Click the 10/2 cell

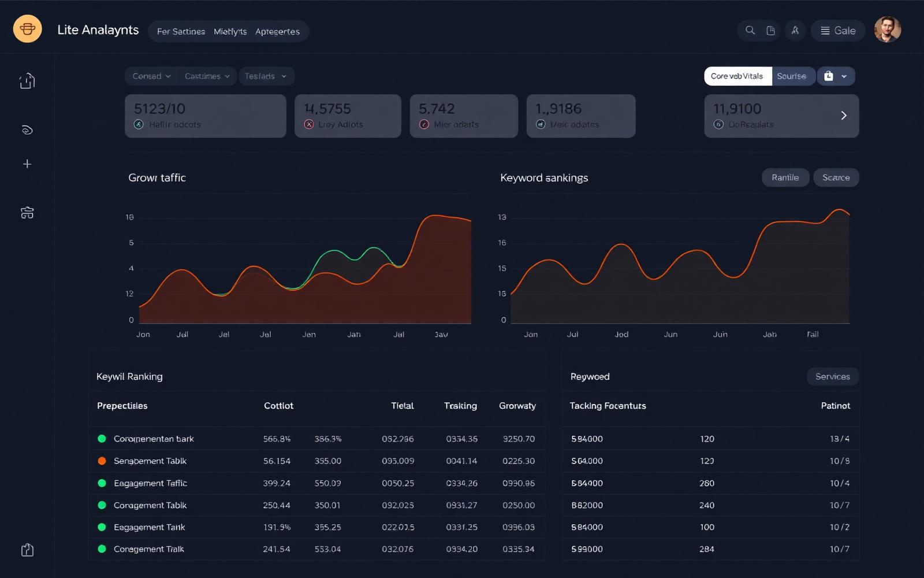pos(840,527)
